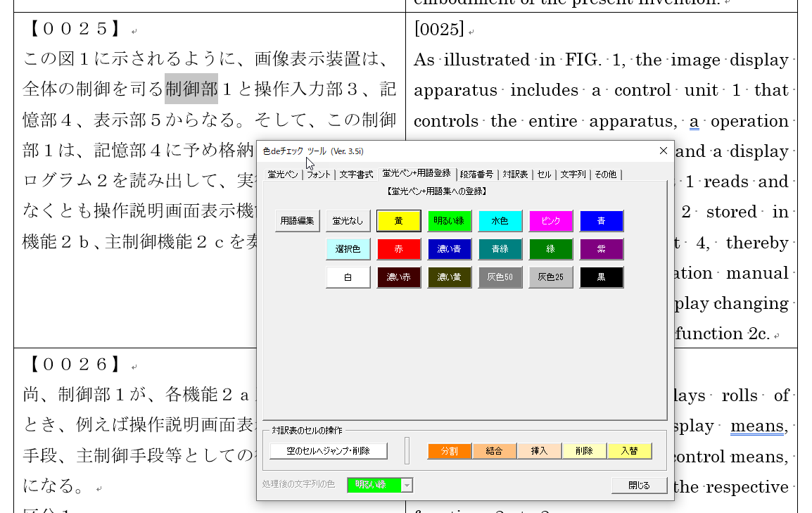
Task: Select the 灰色50 gray swatch
Action: 500,277
